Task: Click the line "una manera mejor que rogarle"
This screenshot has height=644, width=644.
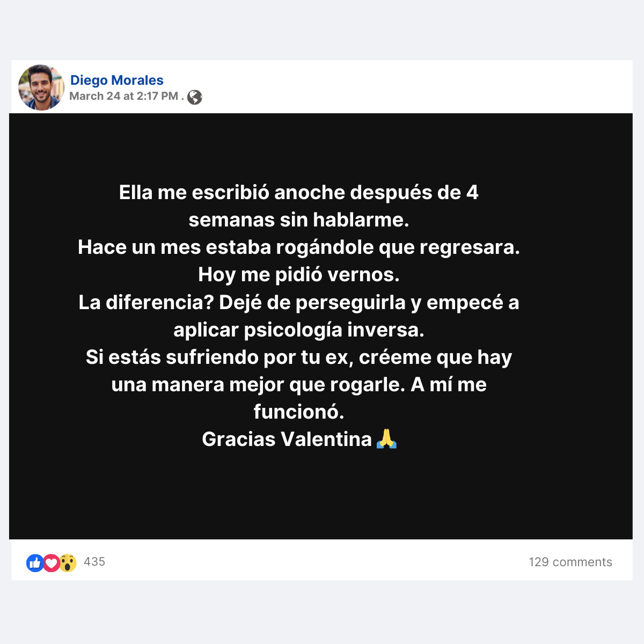Action: [x=299, y=385]
